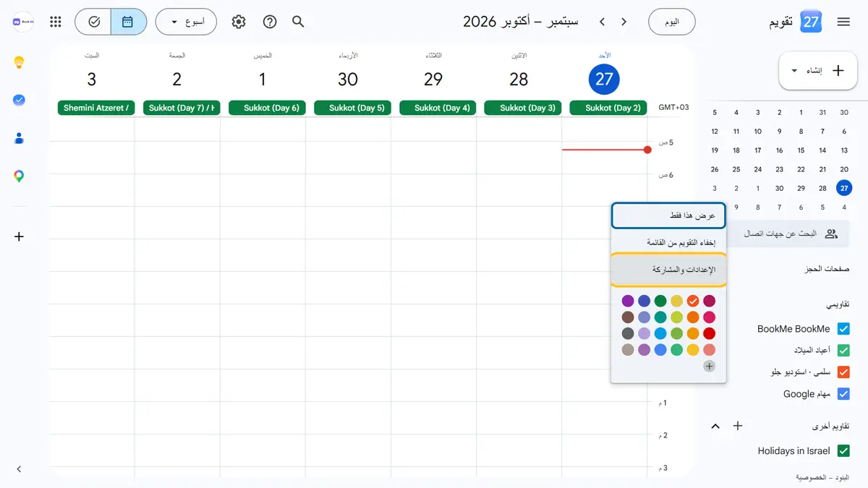868x488 pixels.
Task: Uncheck the Holidays in Israel calendar
Action: (843, 451)
